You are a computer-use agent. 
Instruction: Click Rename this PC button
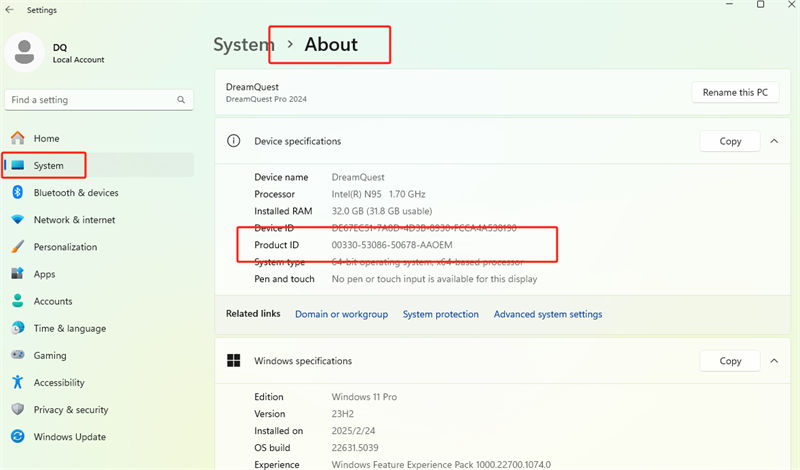click(735, 92)
